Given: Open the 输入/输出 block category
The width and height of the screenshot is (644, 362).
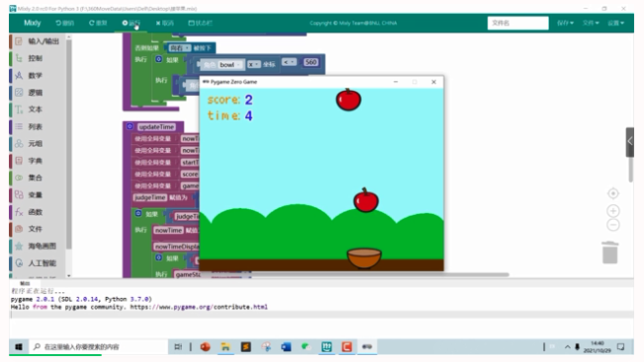Looking at the screenshot, I should [38, 41].
